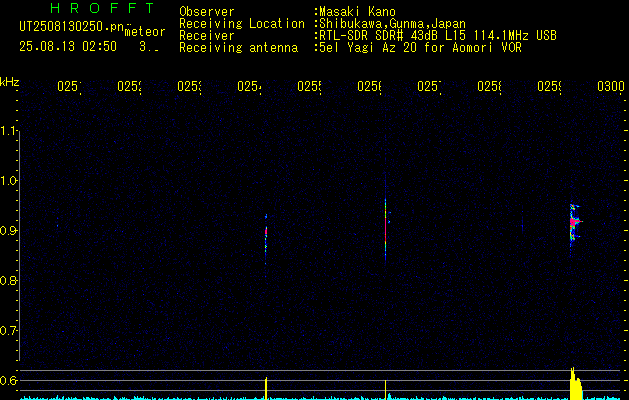This screenshot has width=629, height=400.
Task: Select the filename UT2508130250.pn text
Action: coord(71,27)
